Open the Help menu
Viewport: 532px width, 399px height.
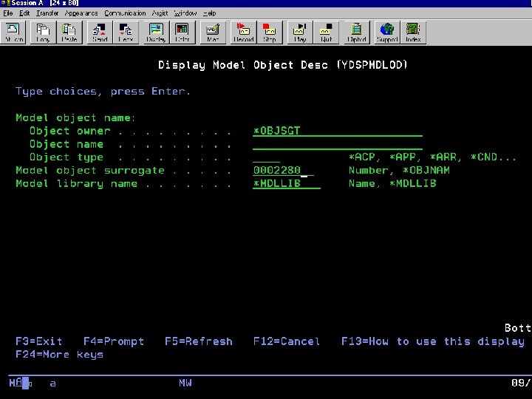point(210,13)
